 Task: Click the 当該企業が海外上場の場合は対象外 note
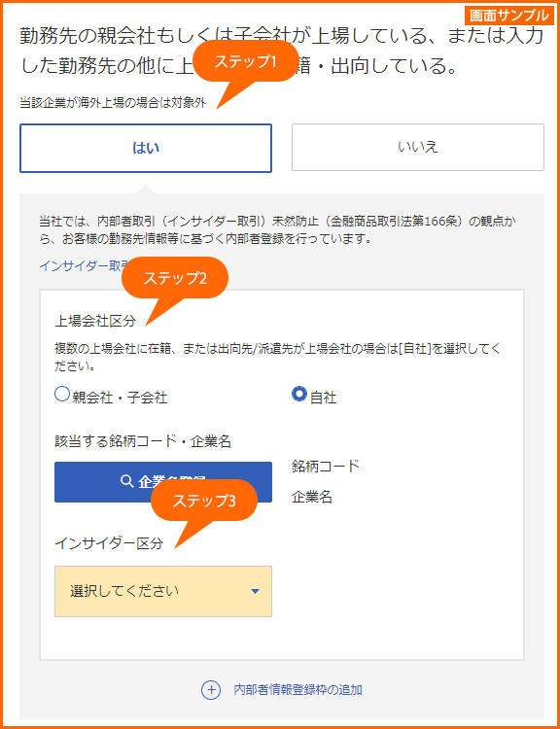(x=113, y=103)
